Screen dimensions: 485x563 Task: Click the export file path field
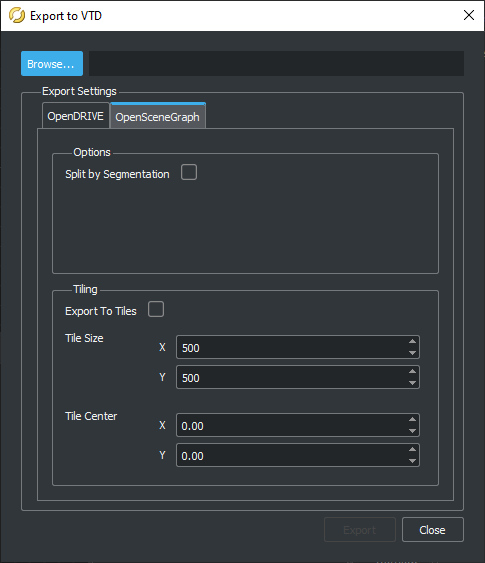click(276, 64)
